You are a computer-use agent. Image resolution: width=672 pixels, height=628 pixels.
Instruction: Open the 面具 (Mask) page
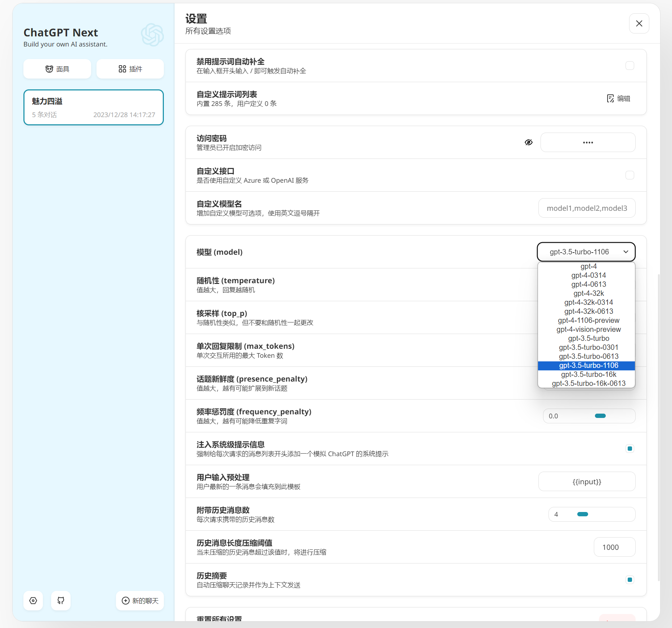[57, 69]
